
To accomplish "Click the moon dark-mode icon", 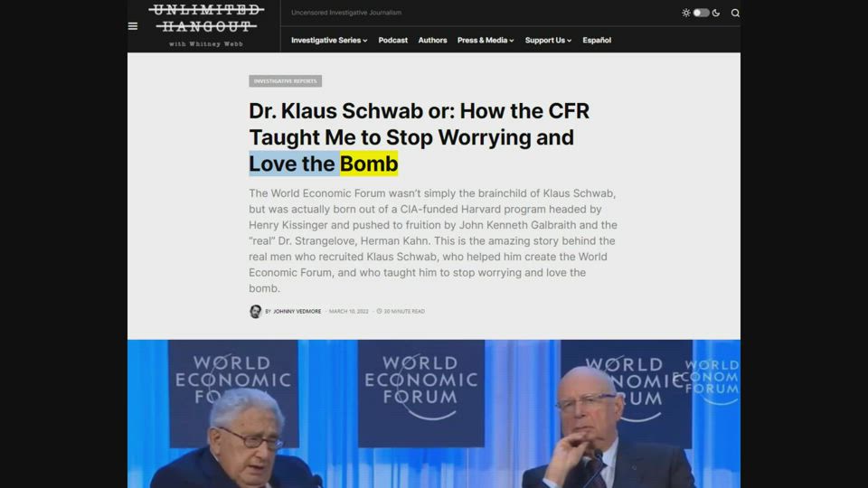I will 716,13.
